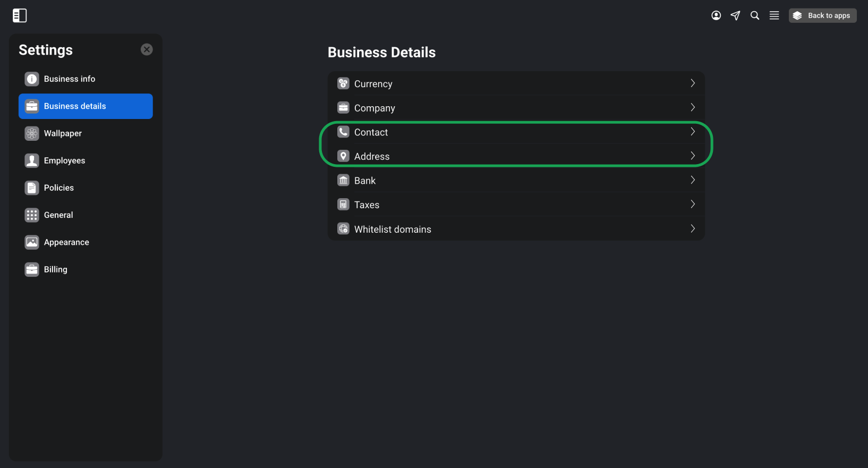Expand the Currency row chevron

[693, 83]
